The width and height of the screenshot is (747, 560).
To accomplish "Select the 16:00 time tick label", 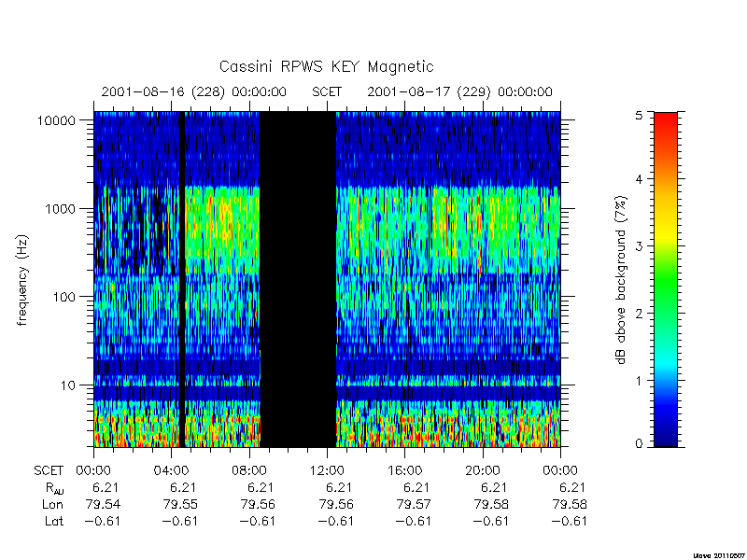I will click(404, 471).
